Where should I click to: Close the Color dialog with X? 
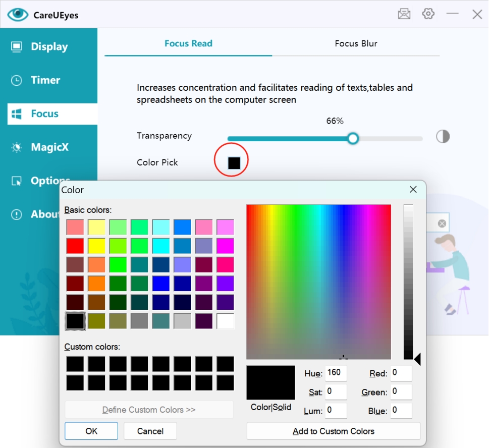pos(413,190)
